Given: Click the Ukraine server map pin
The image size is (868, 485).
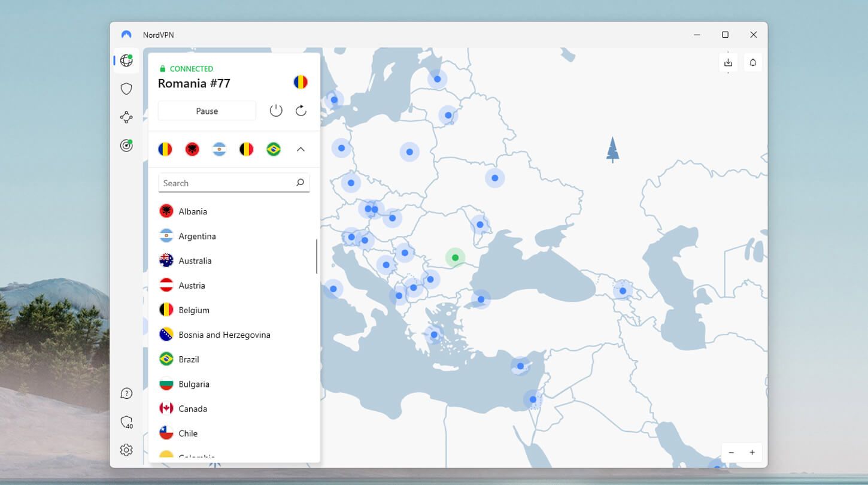Looking at the screenshot, I should [x=495, y=178].
